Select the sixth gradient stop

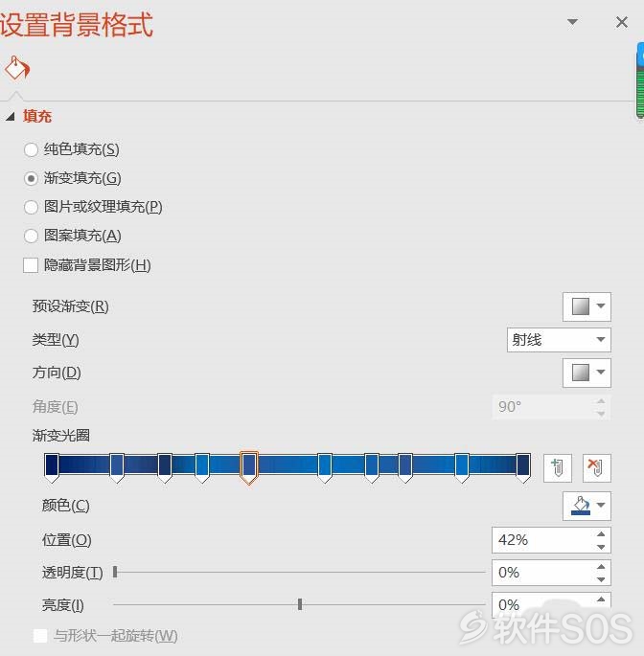pyautogui.click(x=325, y=467)
